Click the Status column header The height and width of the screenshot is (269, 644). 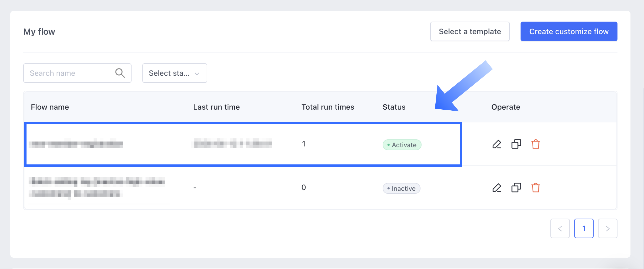pos(394,107)
